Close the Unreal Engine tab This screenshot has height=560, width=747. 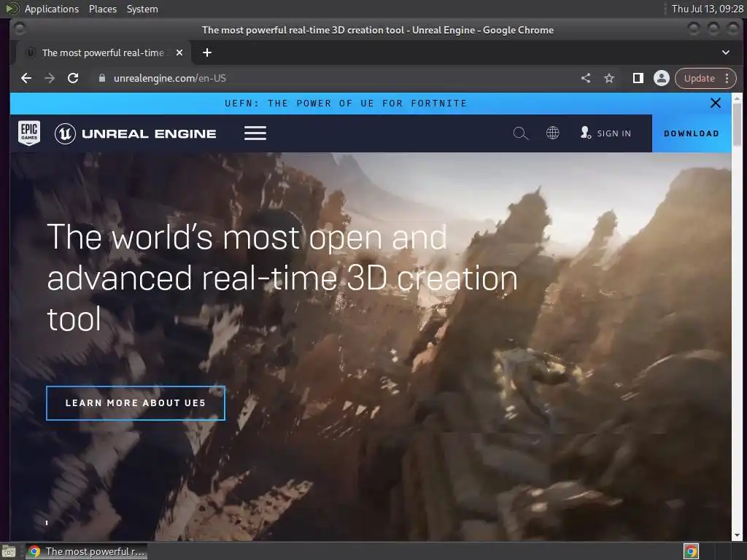click(x=179, y=52)
